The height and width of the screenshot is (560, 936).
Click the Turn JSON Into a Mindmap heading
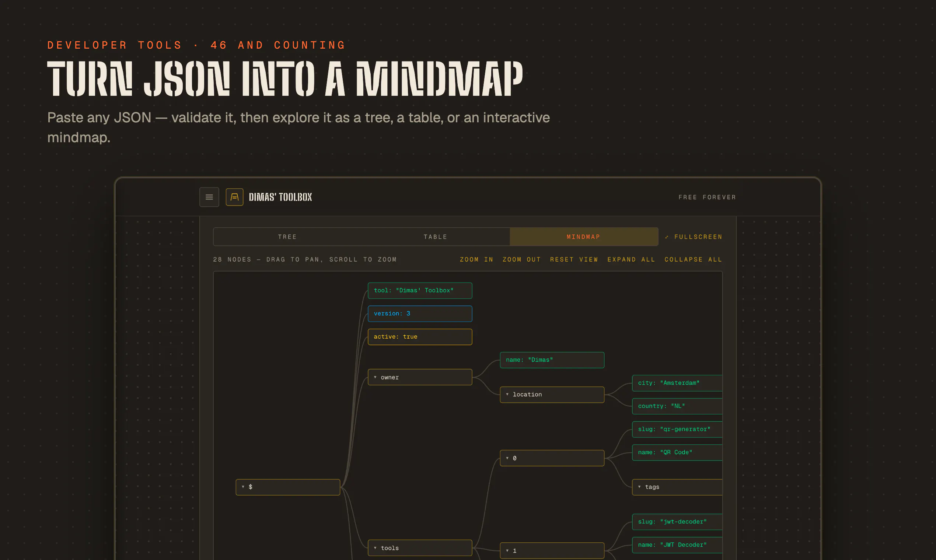click(285, 78)
